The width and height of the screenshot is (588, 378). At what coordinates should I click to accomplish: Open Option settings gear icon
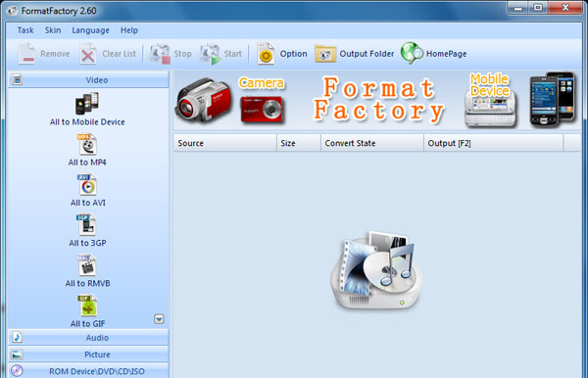click(x=266, y=54)
